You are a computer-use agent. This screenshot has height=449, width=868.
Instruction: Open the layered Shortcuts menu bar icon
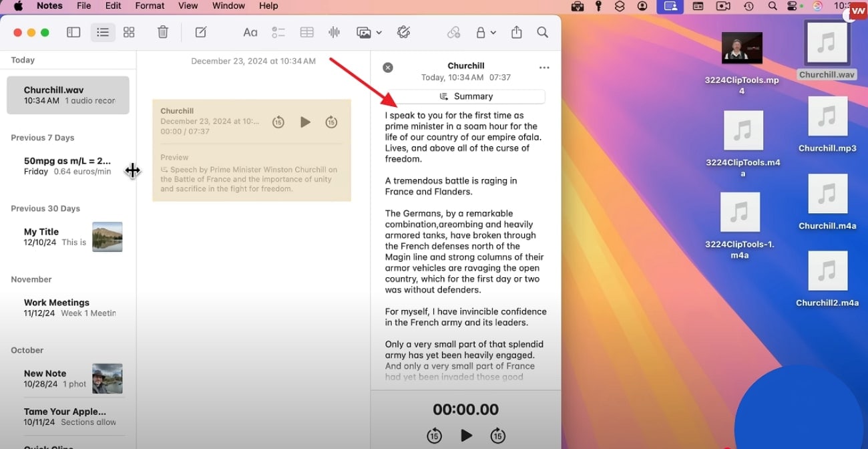tap(620, 6)
